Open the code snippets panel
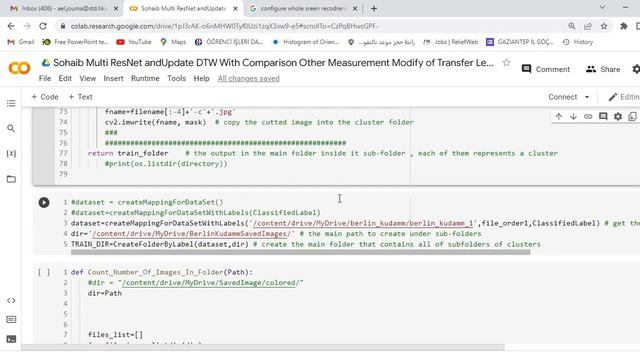The image size is (640, 360). (11, 300)
